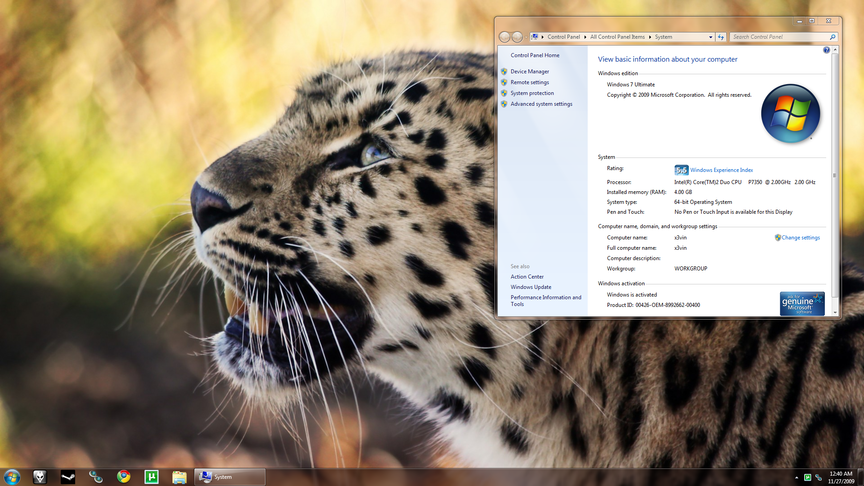Click the genuine Microsoft software badge
Viewport: 864px width, 486px height.
pos(802,304)
